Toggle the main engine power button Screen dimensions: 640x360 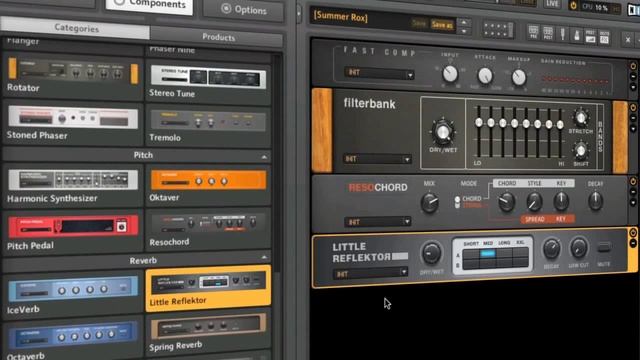[573, 5]
